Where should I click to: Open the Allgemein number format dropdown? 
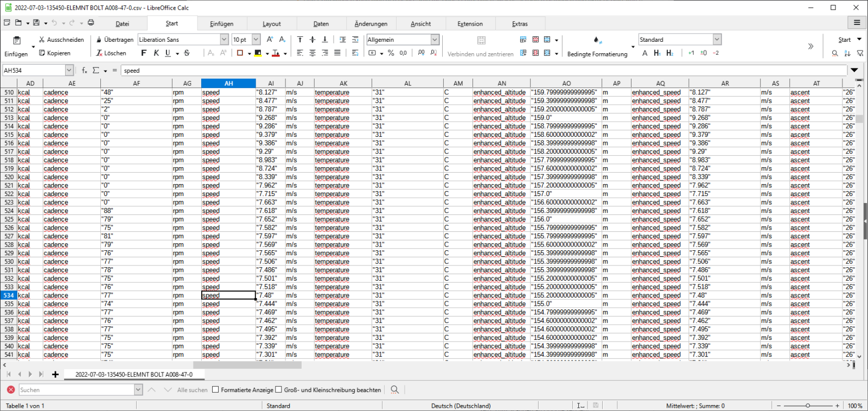click(435, 40)
